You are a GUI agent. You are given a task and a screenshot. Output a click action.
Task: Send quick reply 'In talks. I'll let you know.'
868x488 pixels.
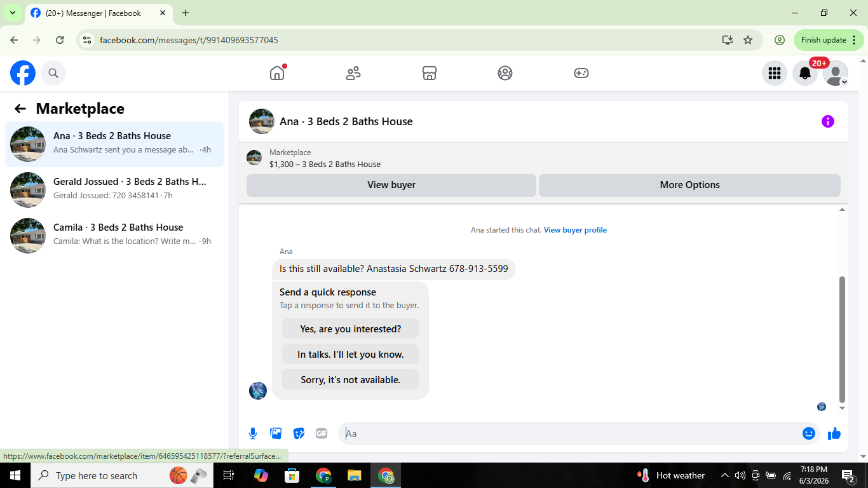pos(350,355)
